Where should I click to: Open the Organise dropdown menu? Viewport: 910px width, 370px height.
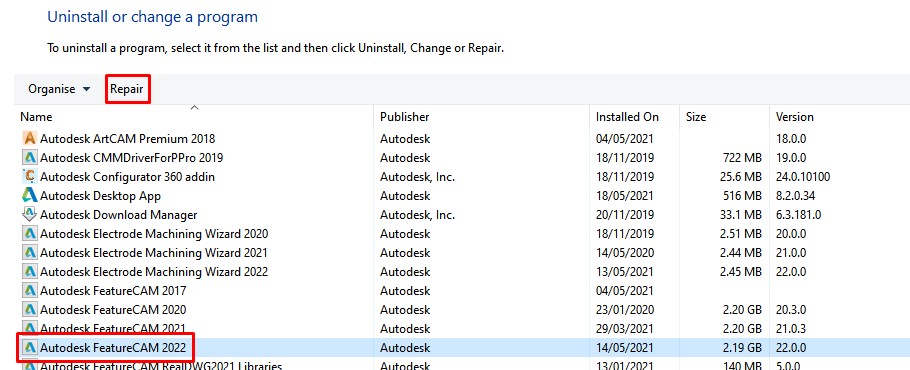(x=59, y=89)
